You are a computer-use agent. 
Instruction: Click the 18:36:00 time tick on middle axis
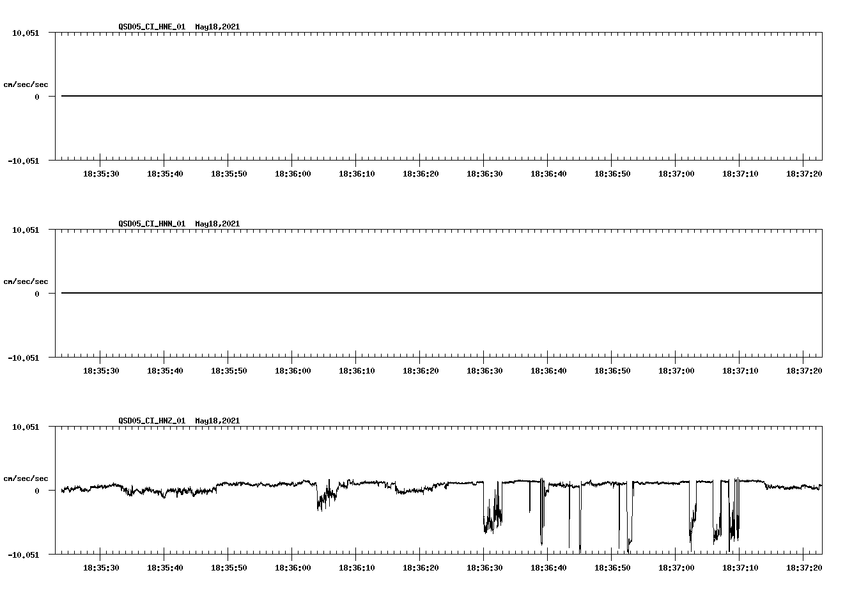click(293, 369)
